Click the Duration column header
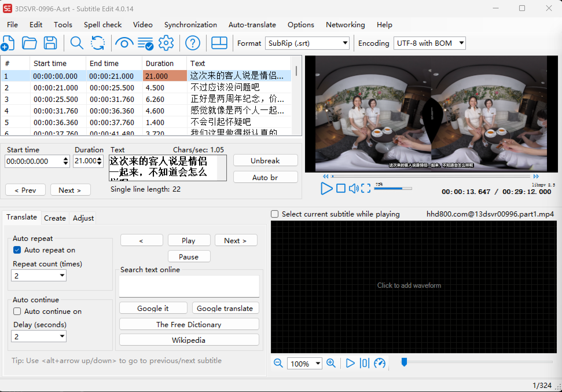The width and height of the screenshot is (562, 392). pos(164,63)
